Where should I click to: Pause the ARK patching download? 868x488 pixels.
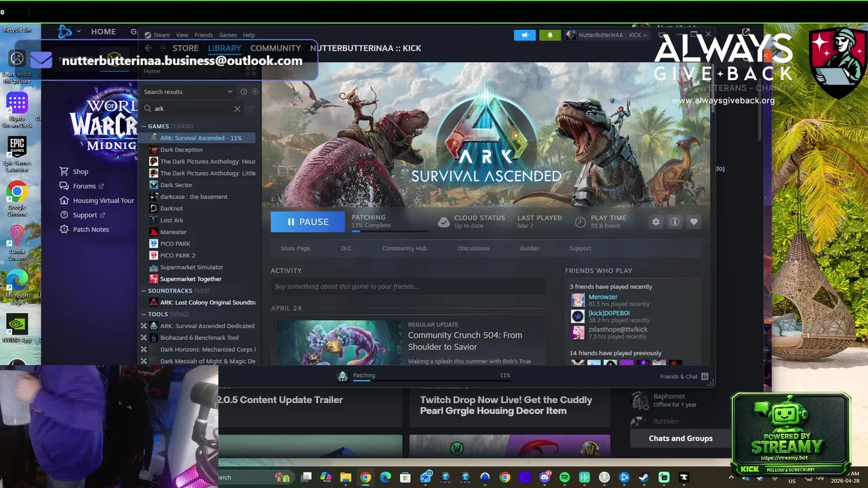(x=308, y=222)
